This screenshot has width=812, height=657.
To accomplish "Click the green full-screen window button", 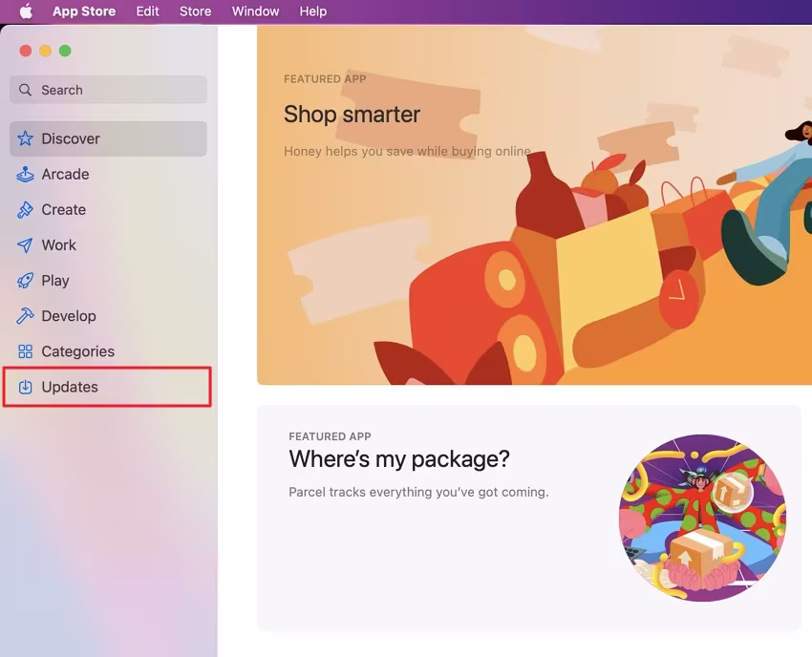I will click(x=65, y=51).
